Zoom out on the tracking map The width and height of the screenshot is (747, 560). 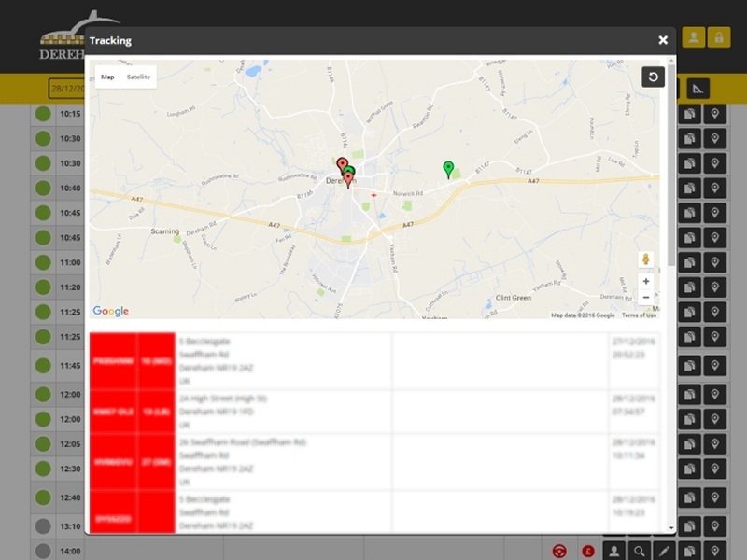646,298
